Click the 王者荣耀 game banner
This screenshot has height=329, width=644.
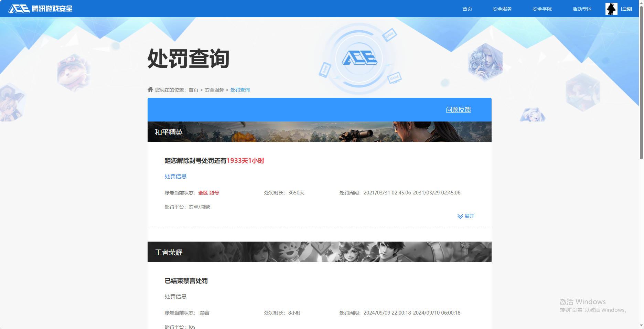(319, 252)
